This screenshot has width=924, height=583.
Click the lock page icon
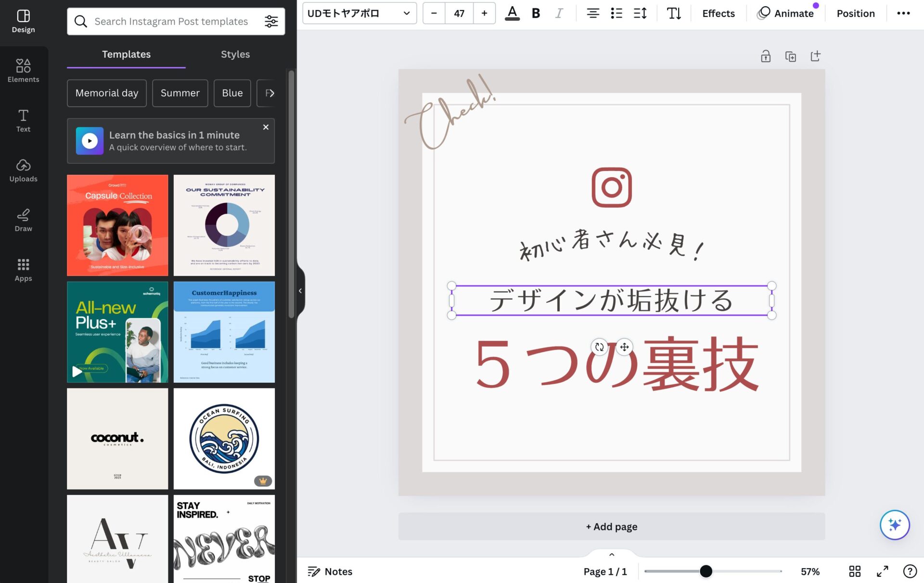[765, 56]
